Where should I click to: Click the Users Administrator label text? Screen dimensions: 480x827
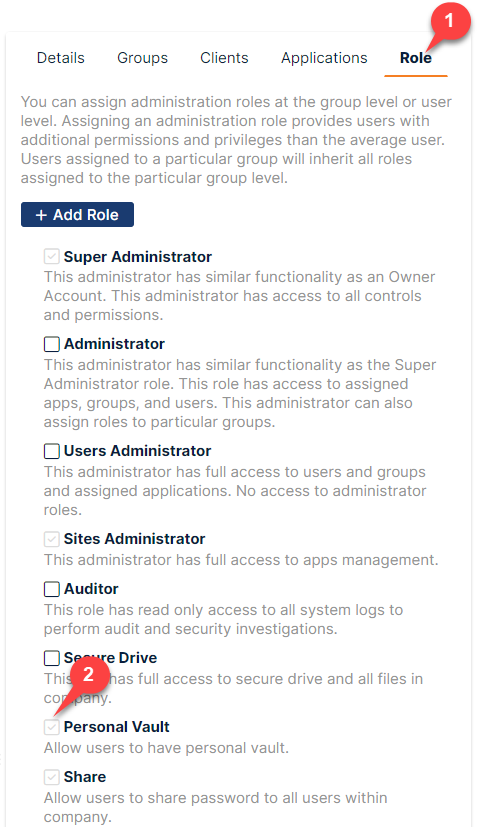click(137, 451)
